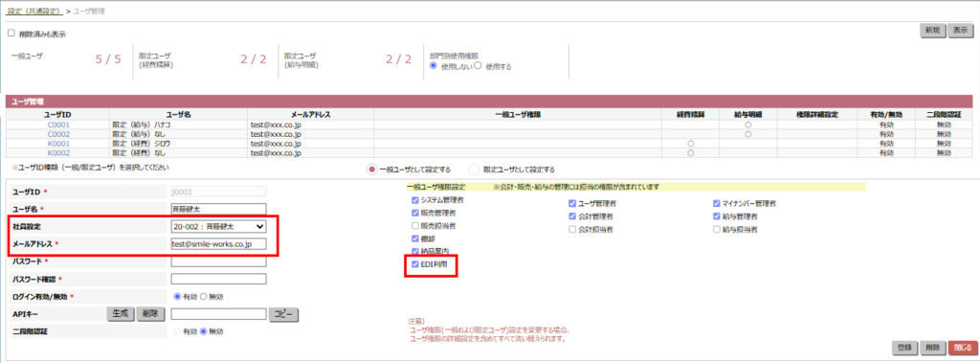Enable the 給与担当者 checkbox

tap(717, 230)
